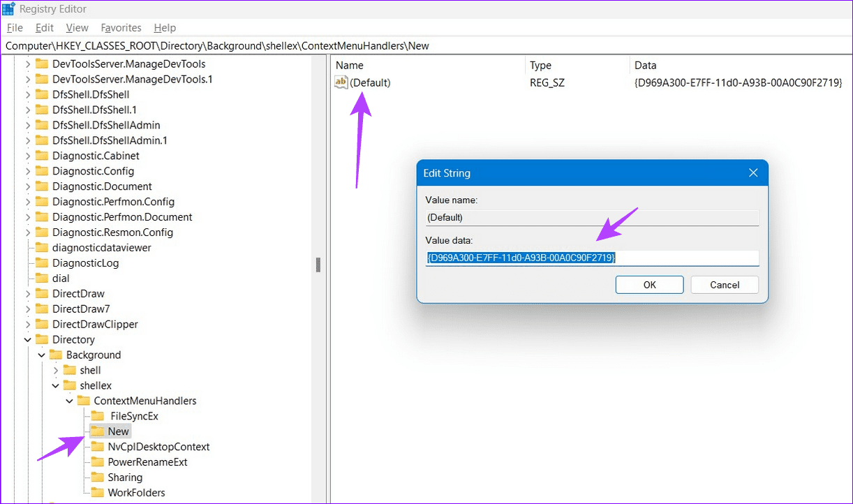
Task: Click the (Default) string value icon
Action: point(341,82)
